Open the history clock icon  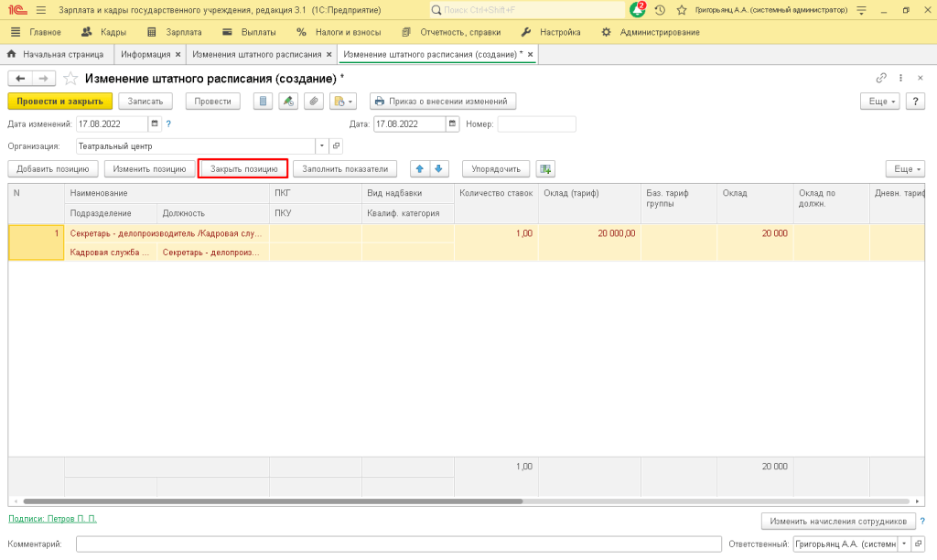click(661, 10)
